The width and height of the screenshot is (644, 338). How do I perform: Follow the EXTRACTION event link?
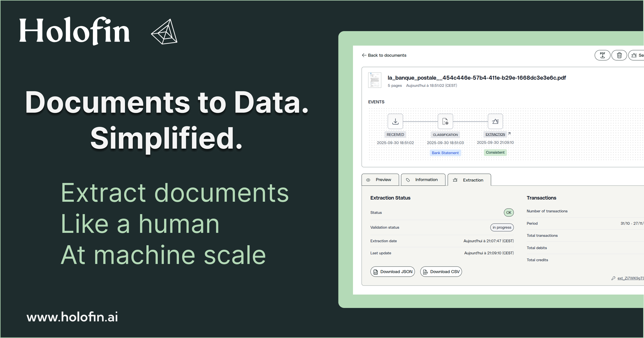click(495, 134)
